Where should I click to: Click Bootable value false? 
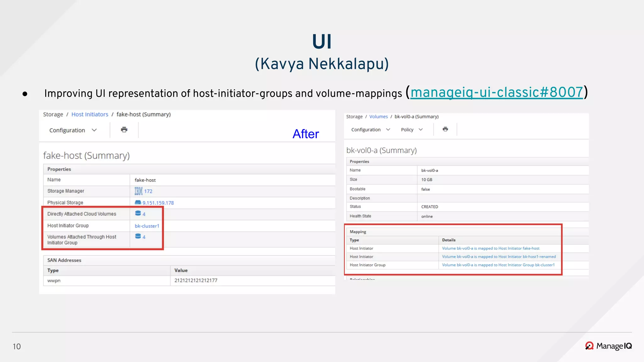point(425,189)
